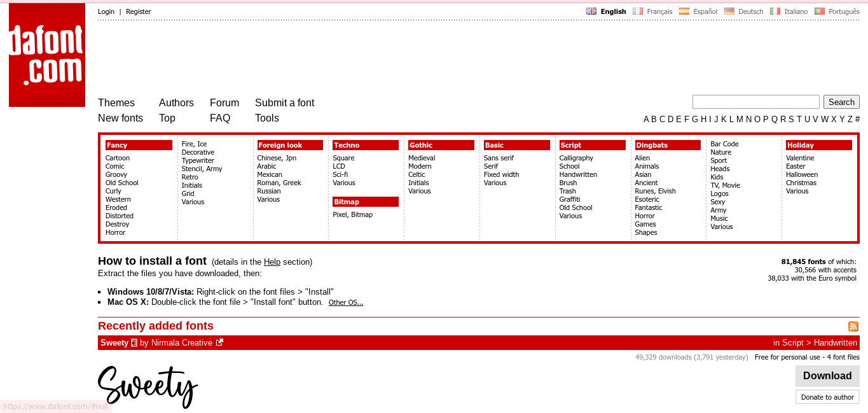Open the Medieval theme
Screen dimensions: 868x413
[x=422, y=158]
